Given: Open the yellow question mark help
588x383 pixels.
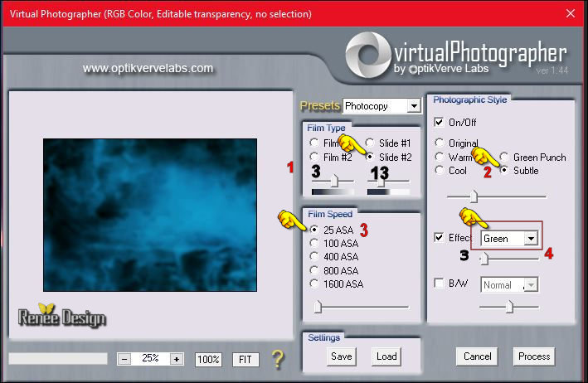Looking at the screenshot, I should [278, 360].
